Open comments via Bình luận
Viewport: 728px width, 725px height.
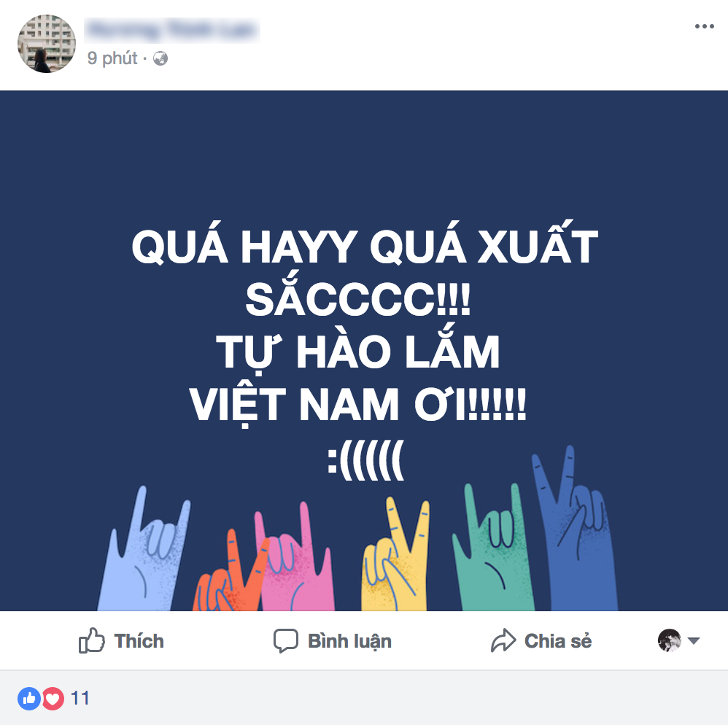(x=333, y=640)
